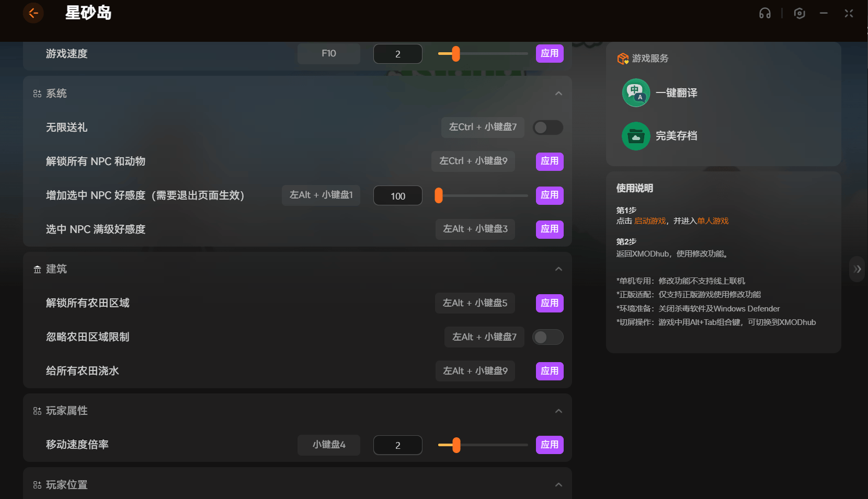Click the orange back arrow icon
This screenshot has width=868, height=499.
tap(33, 13)
